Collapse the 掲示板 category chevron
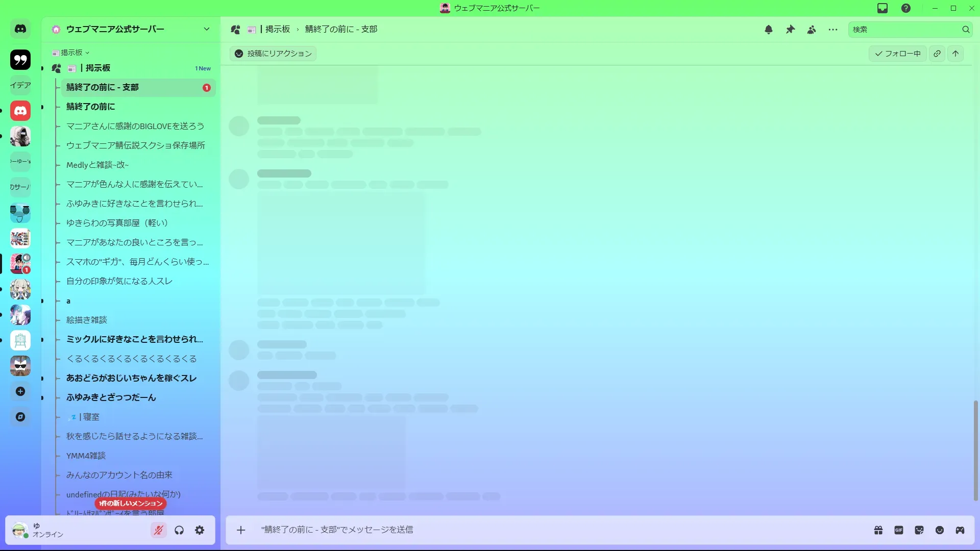980x551 pixels. point(87,53)
